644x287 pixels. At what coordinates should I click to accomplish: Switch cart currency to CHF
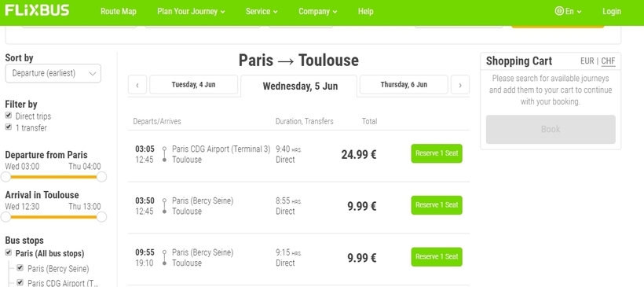609,61
